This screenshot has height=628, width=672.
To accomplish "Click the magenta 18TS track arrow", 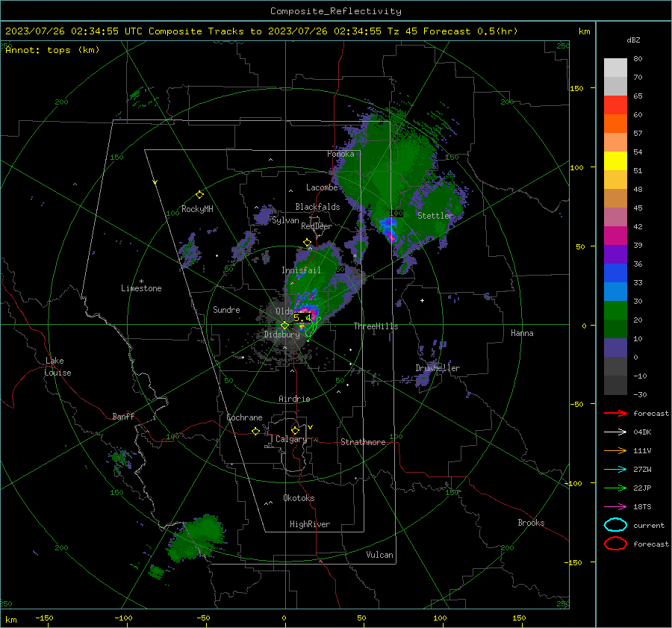I will click(615, 507).
